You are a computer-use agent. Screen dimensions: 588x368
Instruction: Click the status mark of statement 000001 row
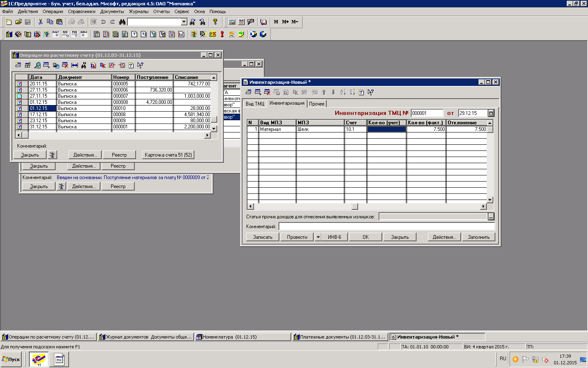pyautogui.click(x=19, y=127)
